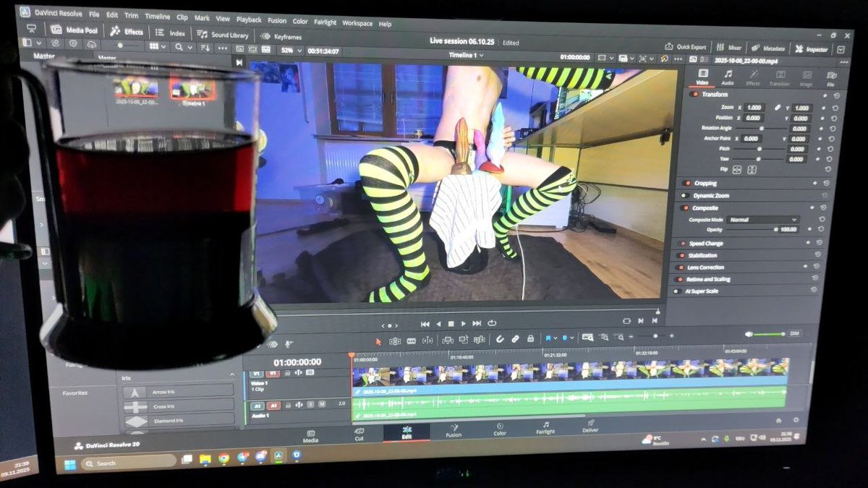Toggle the Lens Correction switch
The height and width of the screenshot is (488, 868).
pyautogui.click(x=679, y=267)
